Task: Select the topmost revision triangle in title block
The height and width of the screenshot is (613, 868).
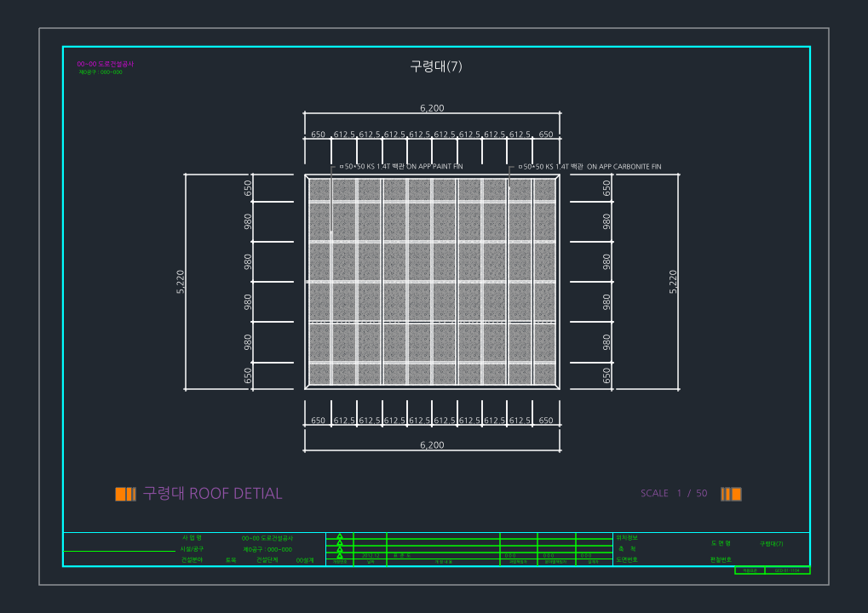Action: 340,536
